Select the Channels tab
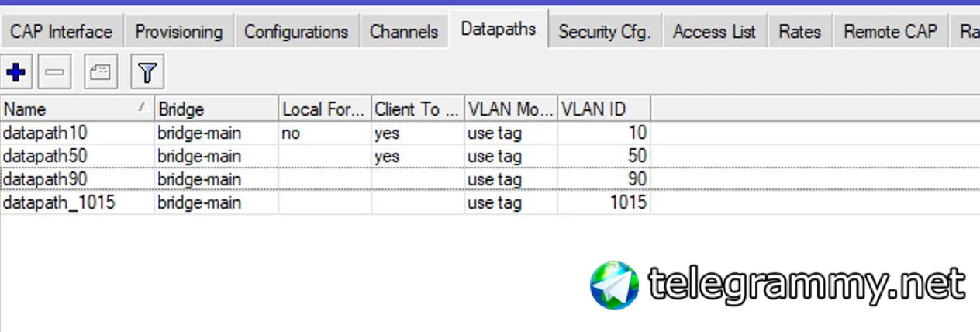 tap(404, 32)
